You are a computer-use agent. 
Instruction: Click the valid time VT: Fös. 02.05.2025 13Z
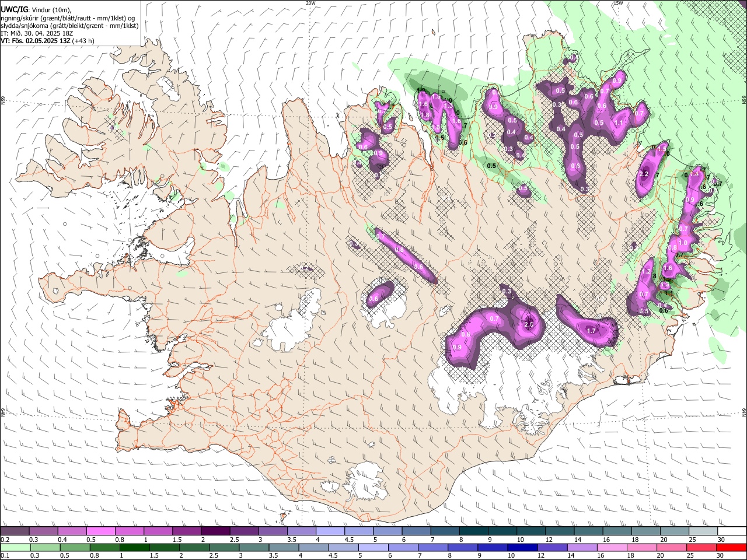point(36,41)
